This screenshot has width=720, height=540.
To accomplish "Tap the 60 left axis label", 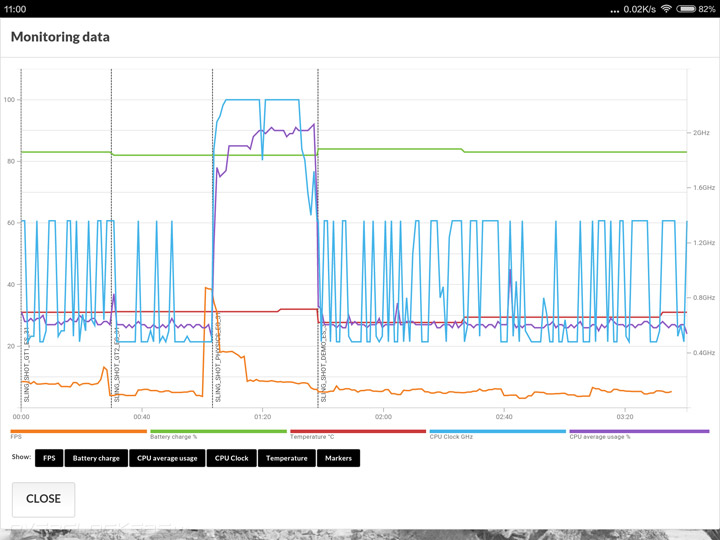I will click(x=11, y=223).
